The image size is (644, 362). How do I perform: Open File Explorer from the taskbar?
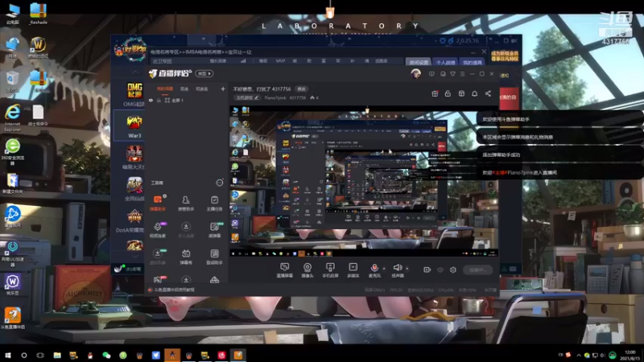(57, 355)
